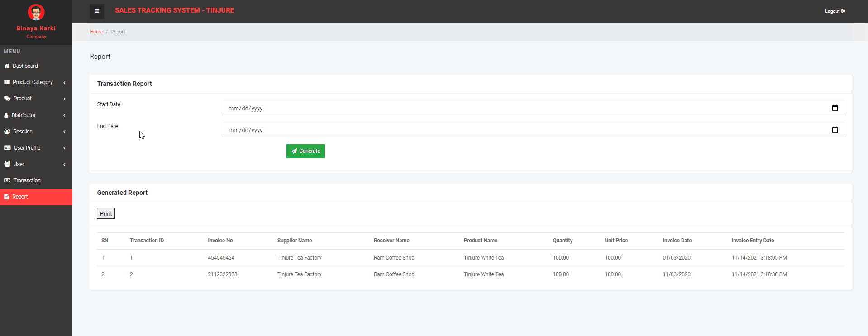This screenshot has height=336, width=868.
Task: Go to Home breadcrumb link
Action: (96, 32)
